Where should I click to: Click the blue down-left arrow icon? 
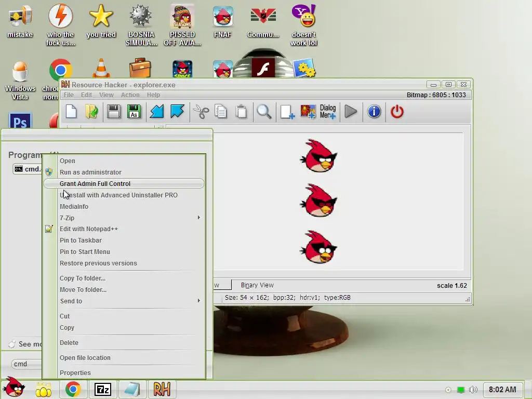click(157, 112)
